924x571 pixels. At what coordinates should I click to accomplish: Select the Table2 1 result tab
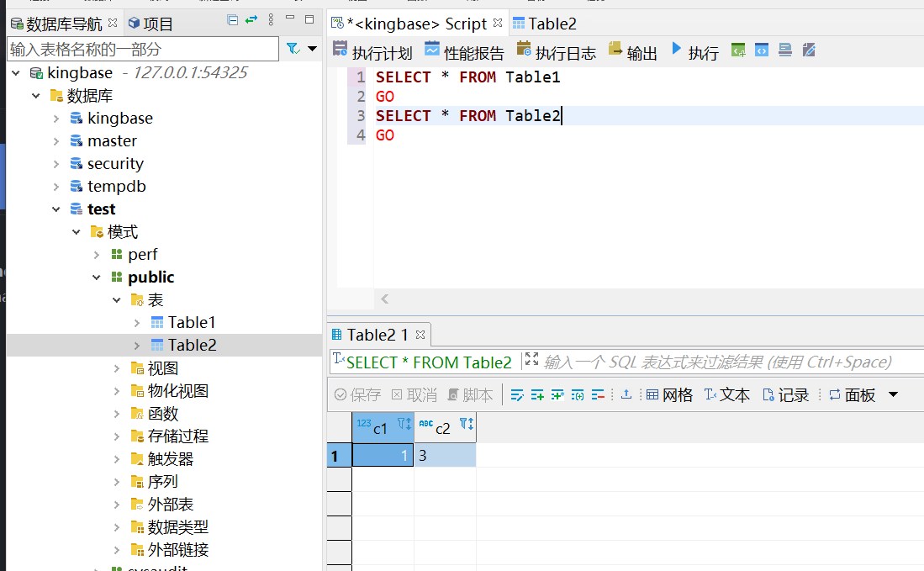pos(378,335)
